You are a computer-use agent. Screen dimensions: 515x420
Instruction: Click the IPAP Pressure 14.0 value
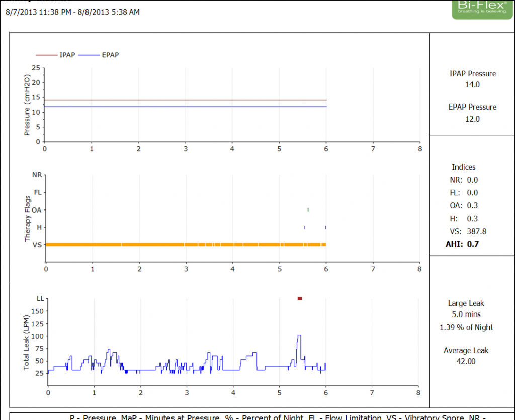[x=472, y=85]
